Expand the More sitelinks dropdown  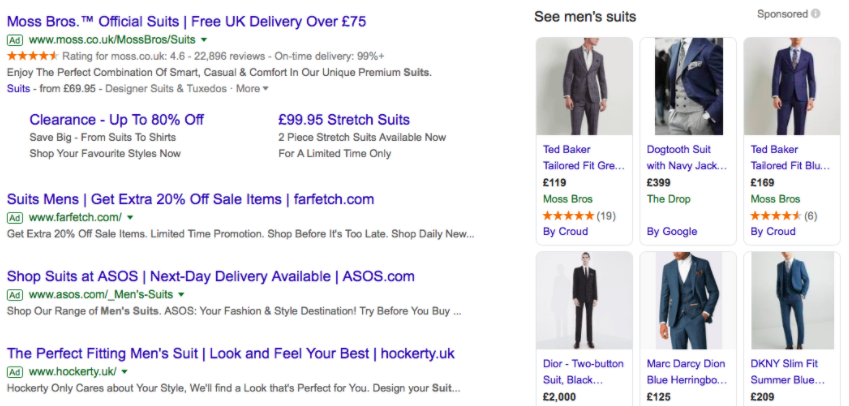[252, 88]
